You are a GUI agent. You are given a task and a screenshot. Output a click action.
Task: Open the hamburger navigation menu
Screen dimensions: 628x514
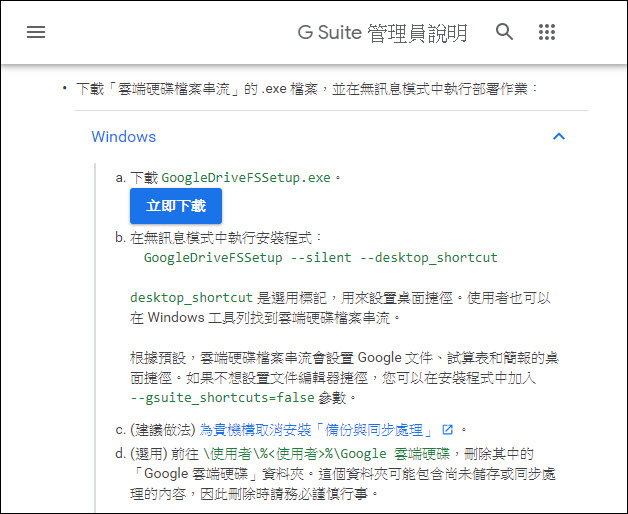(36, 32)
